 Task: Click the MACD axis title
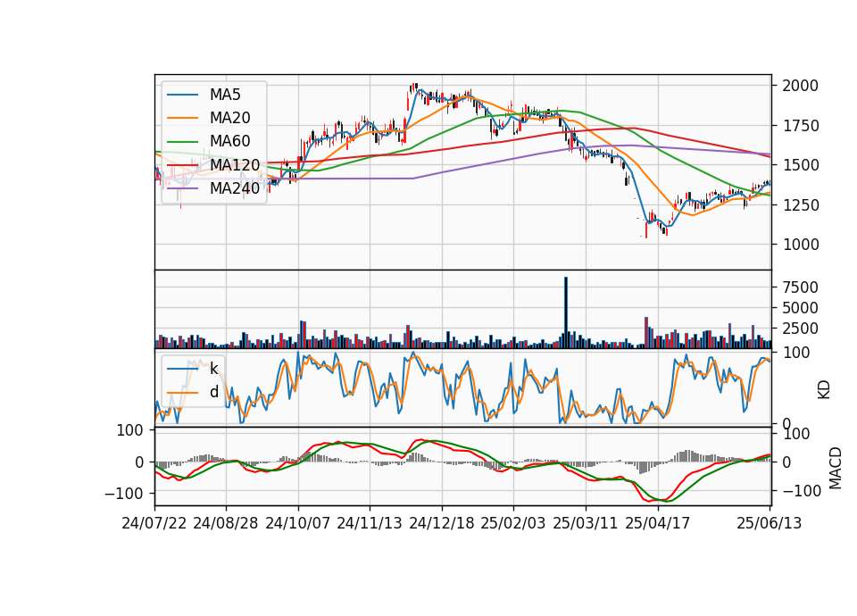(836, 469)
